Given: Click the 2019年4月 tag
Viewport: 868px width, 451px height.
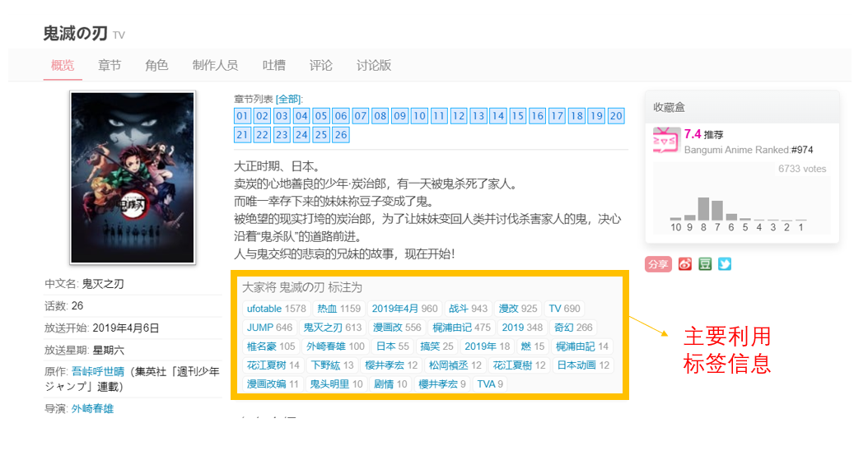Looking at the screenshot, I should click(404, 309).
